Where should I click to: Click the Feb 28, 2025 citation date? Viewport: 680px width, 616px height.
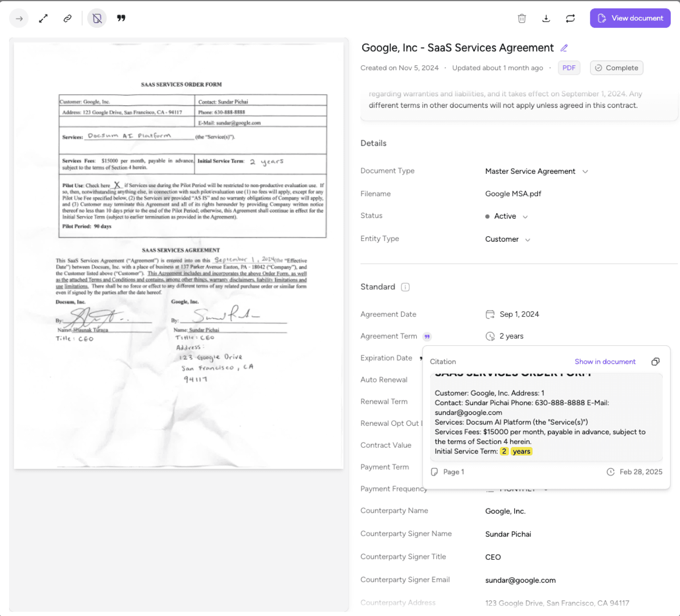(x=641, y=472)
